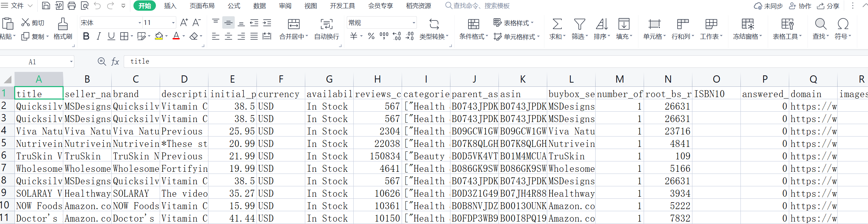Toggle top vertical alignment

pyautogui.click(x=215, y=22)
